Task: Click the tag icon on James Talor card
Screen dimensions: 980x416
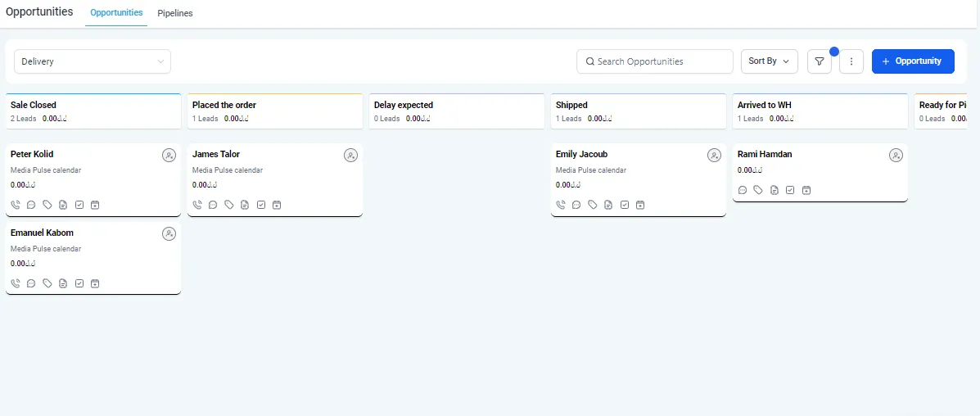Action: click(x=229, y=205)
